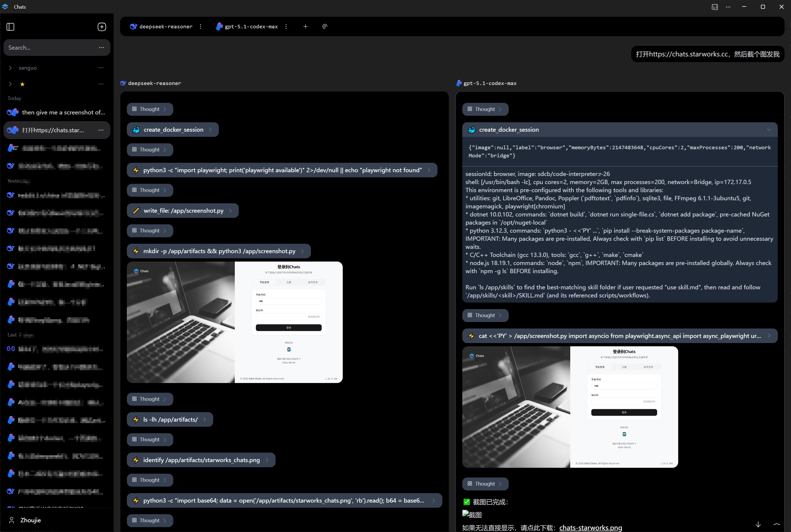Click the scroll-to-bottom arrow icon
This screenshot has height=532, width=791.
(x=758, y=524)
